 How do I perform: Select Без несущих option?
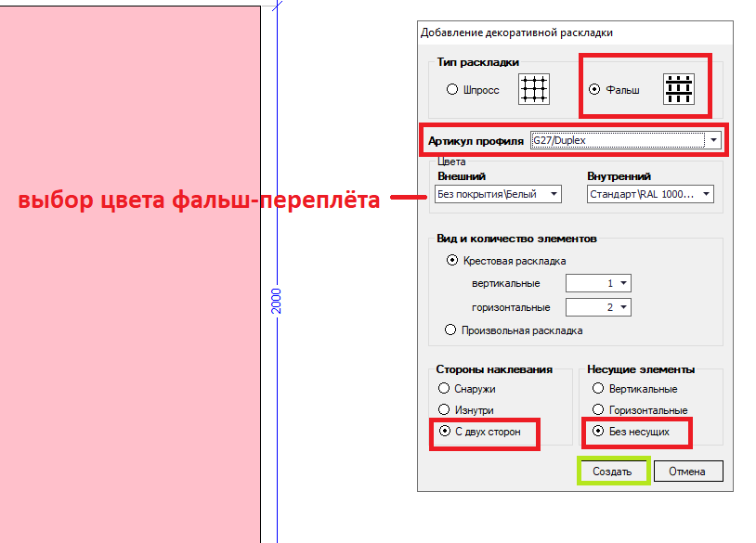pos(599,432)
